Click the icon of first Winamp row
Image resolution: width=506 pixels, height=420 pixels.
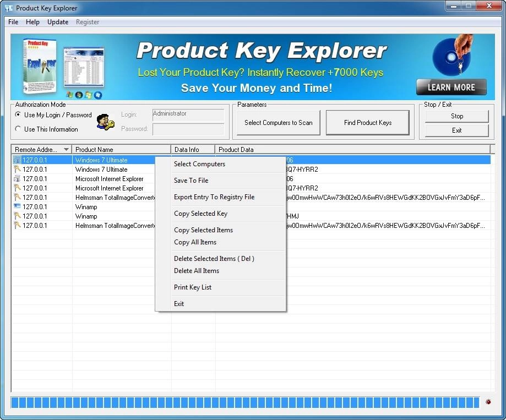coord(17,206)
